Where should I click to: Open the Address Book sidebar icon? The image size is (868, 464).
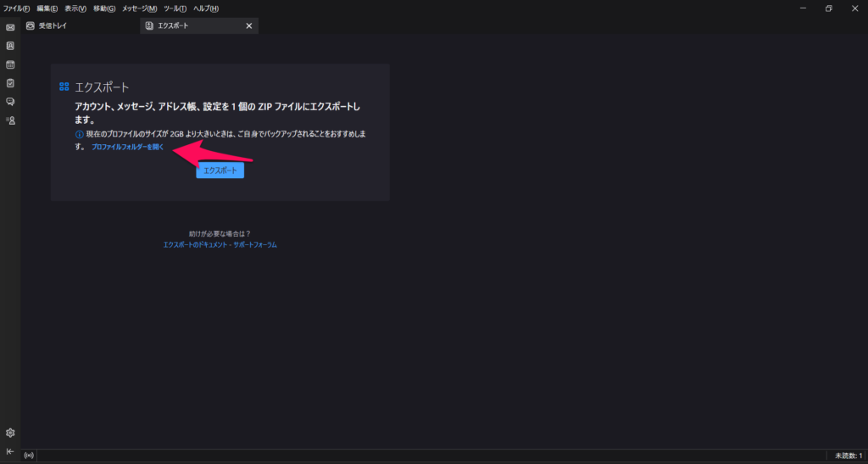(x=10, y=46)
